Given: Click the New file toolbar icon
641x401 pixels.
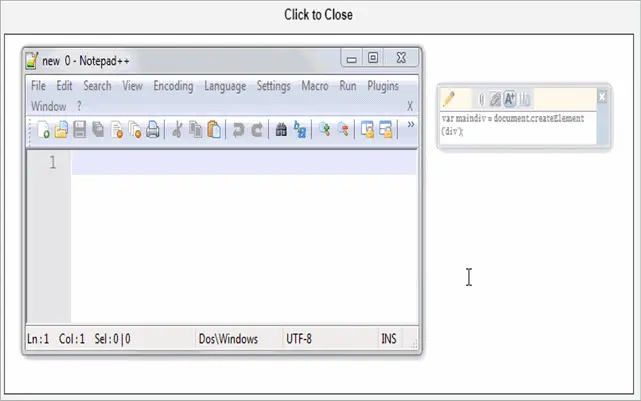Looking at the screenshot, I should coord(43,130).
